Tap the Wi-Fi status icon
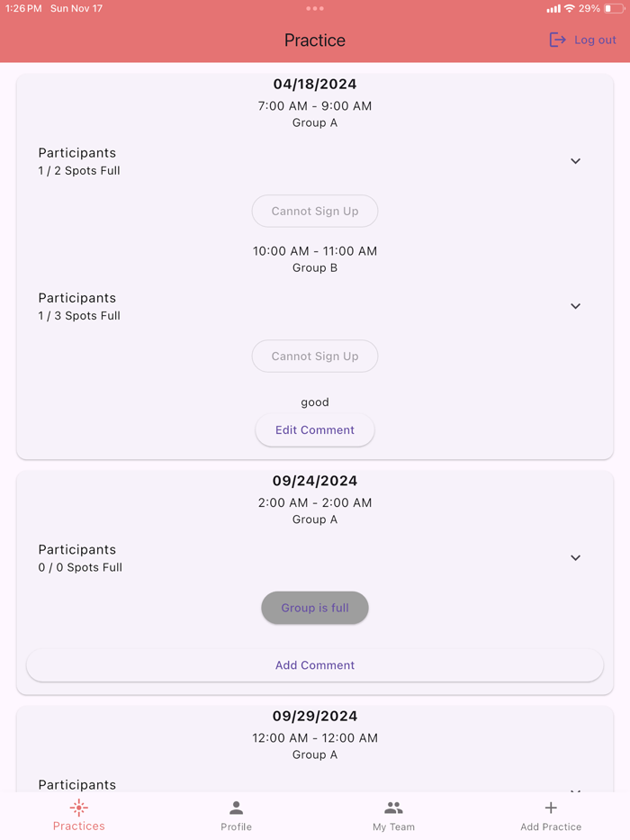Viewport: 630px width, 840px height. click(x=567, y=8)
